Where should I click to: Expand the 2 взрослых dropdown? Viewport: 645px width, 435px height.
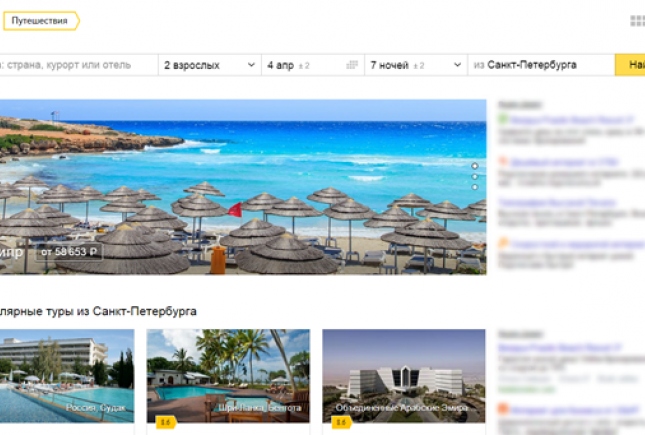tap(210, 65)
